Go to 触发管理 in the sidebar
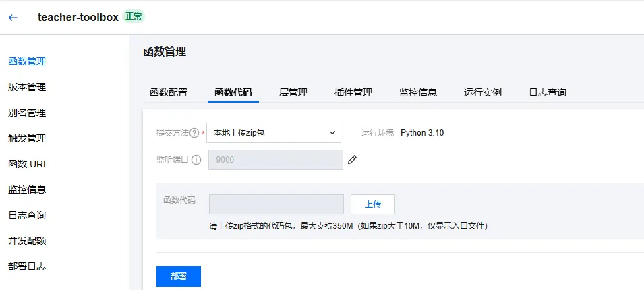The height and width of the screenshot is (290, 644). (27, 138)
